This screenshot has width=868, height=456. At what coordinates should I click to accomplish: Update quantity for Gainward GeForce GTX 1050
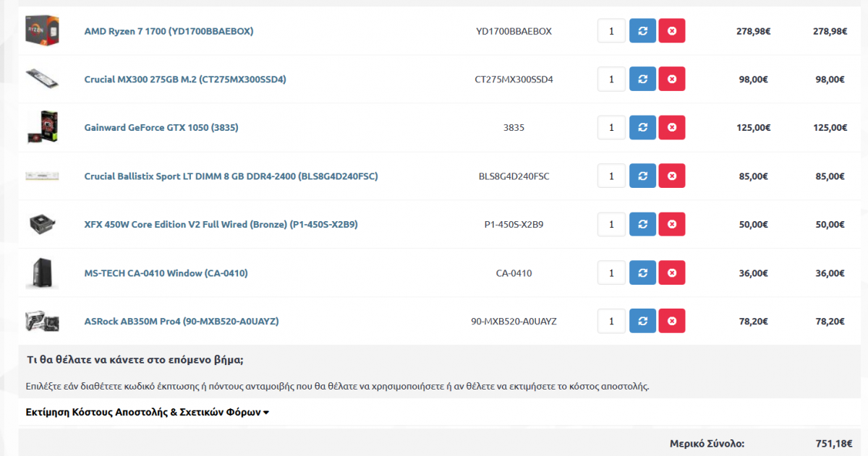click(642, 127)
